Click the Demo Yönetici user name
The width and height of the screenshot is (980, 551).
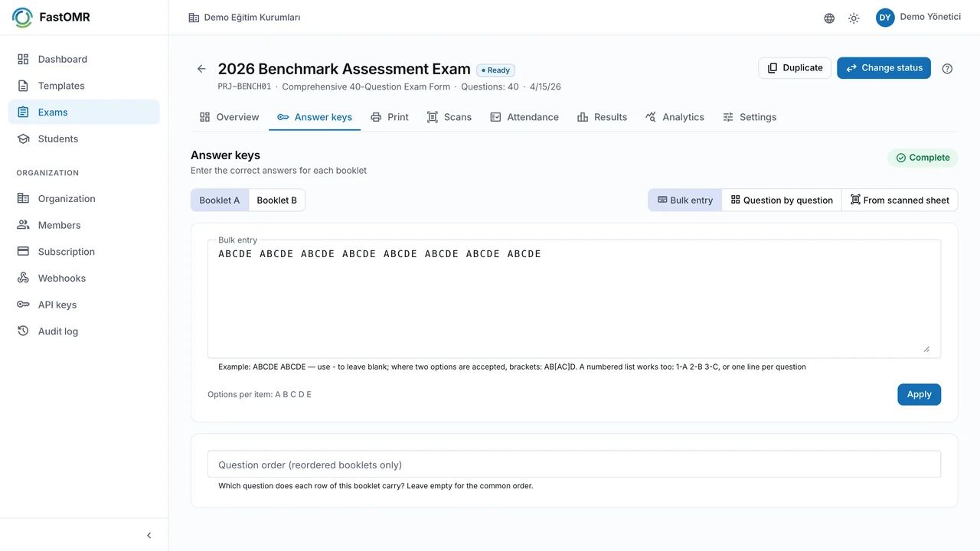pyautogui.click(x=930, y=17)
